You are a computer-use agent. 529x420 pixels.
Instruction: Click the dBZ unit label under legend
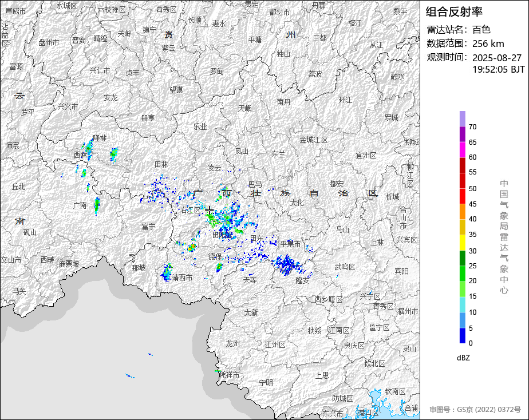[x=463, y=358]
